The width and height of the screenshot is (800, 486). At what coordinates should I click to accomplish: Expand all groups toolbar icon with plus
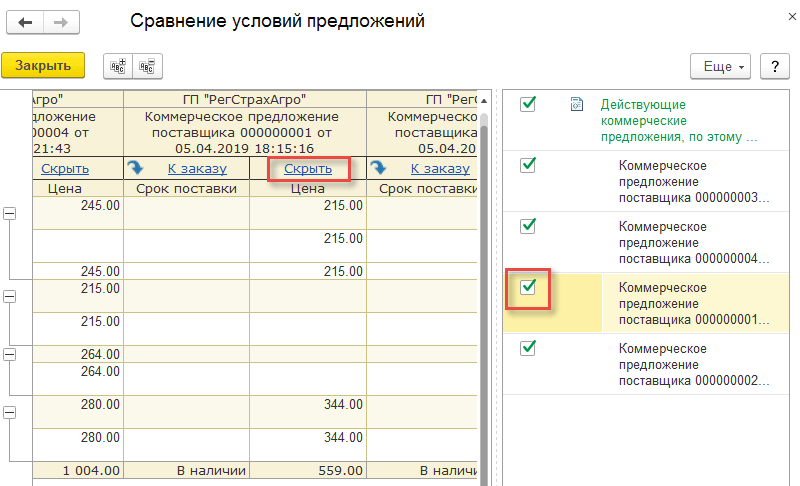click(118, 66)
